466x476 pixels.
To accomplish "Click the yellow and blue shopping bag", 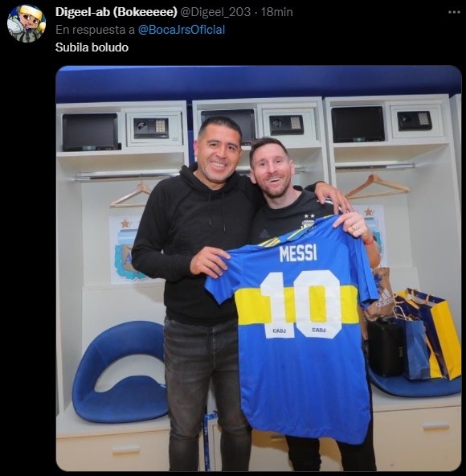I will coord(431,332).
